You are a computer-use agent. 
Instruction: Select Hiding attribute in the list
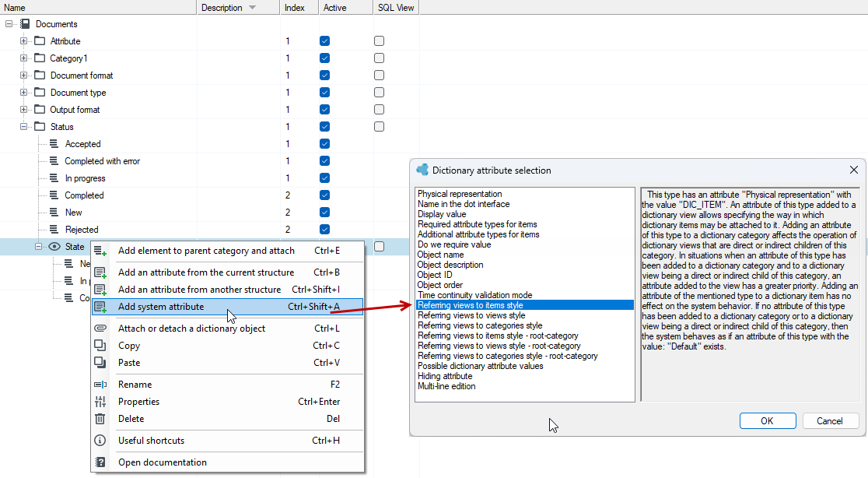(445, 376)
